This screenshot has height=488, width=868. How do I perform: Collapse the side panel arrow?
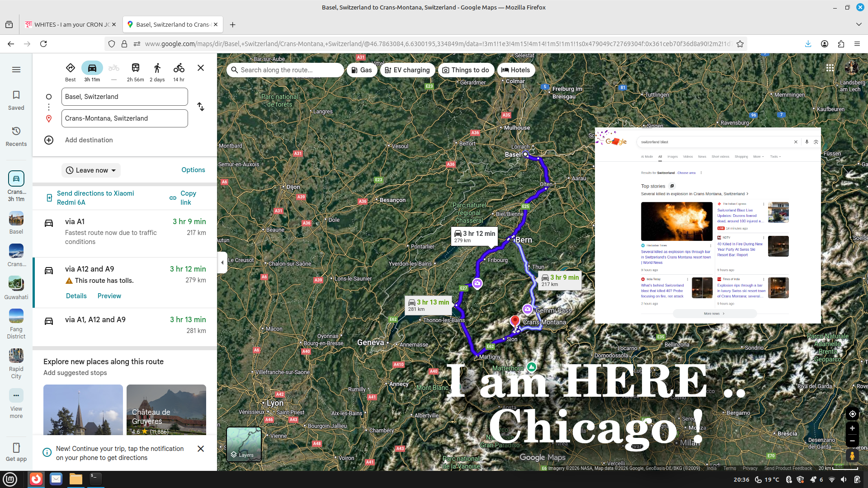click(x=222, y=263)
